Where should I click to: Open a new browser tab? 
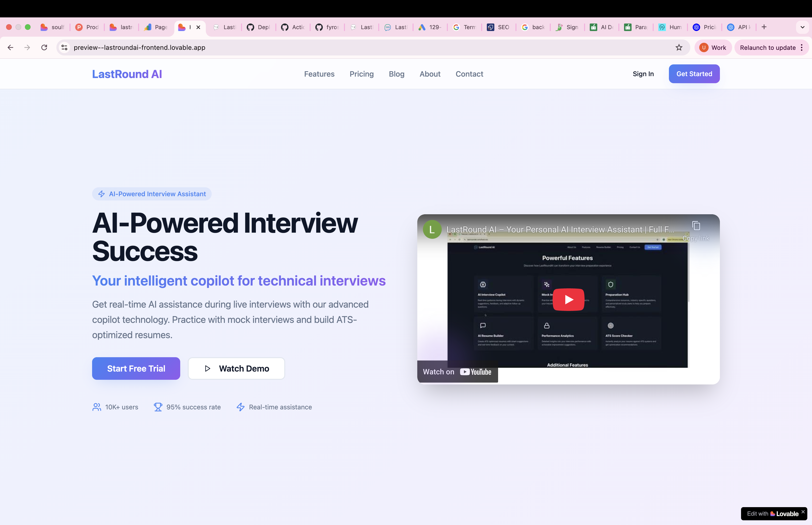pyautogui.click(x=764, y=27)
